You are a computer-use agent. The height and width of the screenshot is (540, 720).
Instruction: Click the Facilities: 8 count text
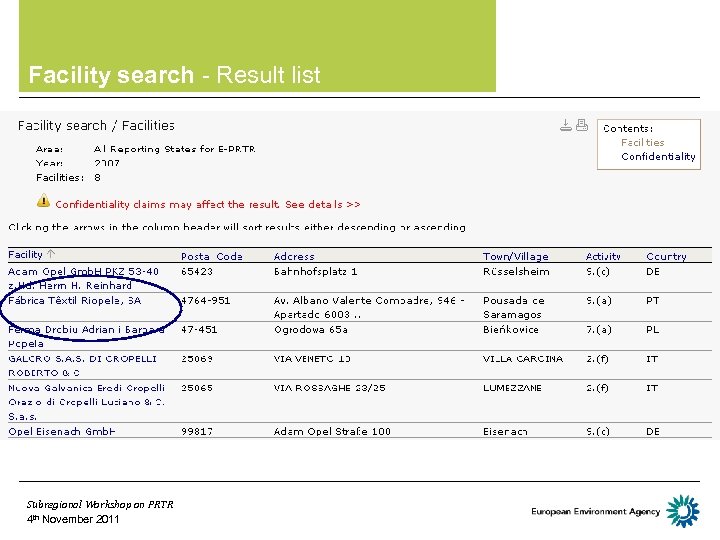(68, 178)
